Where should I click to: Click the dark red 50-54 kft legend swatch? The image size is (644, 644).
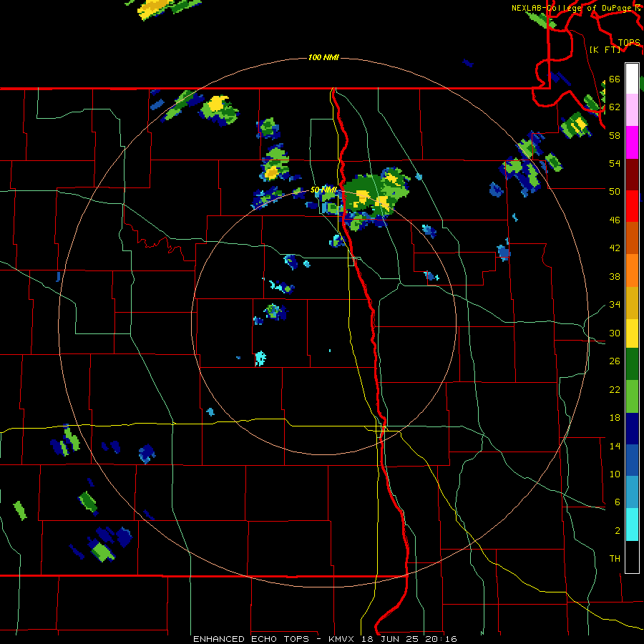(632, 175)
